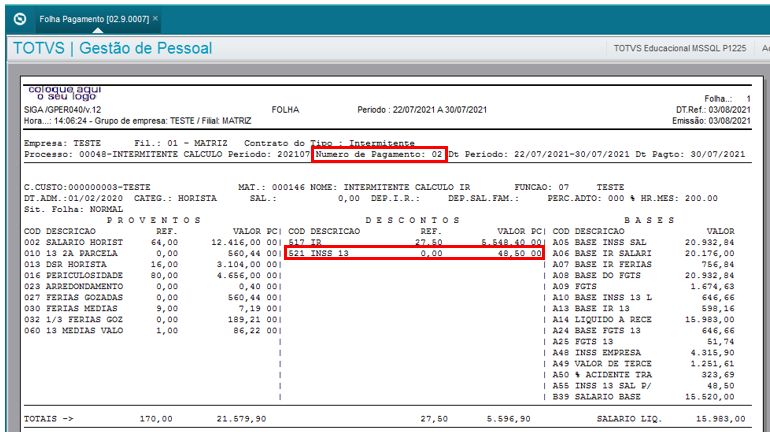The height and width of the screenshot is (432, 770).
Task: Click the 013 DSR HORISTA row
Action: 152,264
